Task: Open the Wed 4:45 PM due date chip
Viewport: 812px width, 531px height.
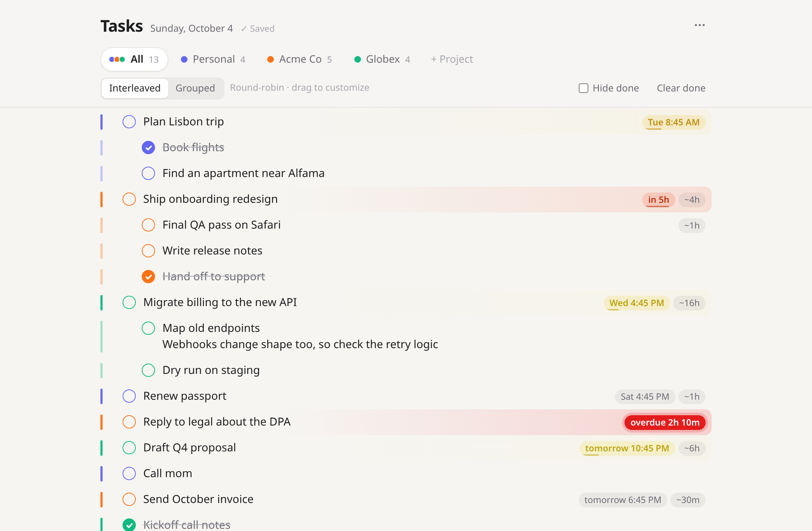Action: pos(637,303)
